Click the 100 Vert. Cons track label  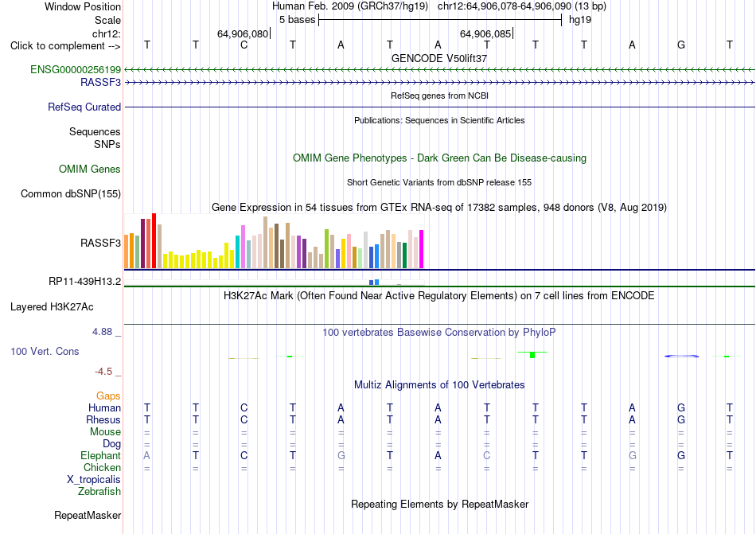coord(45,351)
